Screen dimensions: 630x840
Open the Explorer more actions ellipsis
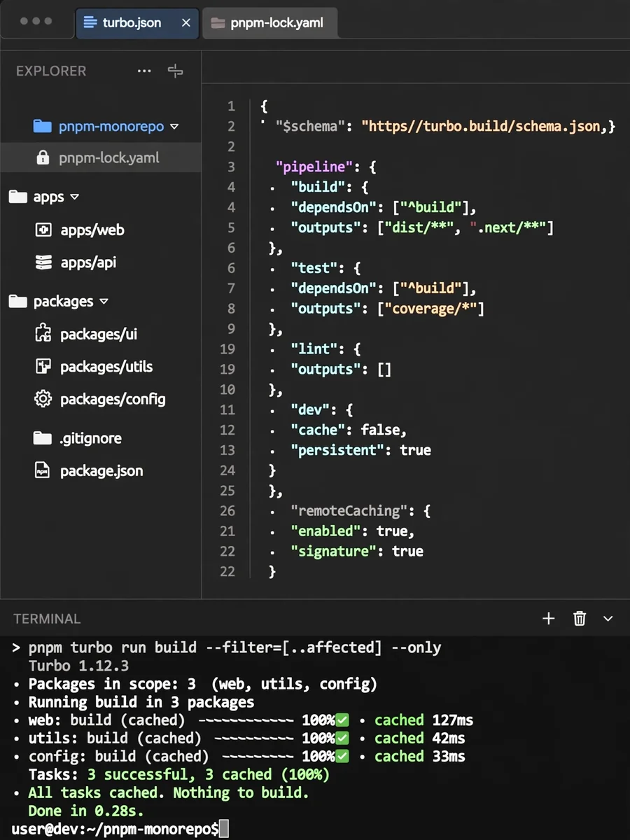[144, 71]
